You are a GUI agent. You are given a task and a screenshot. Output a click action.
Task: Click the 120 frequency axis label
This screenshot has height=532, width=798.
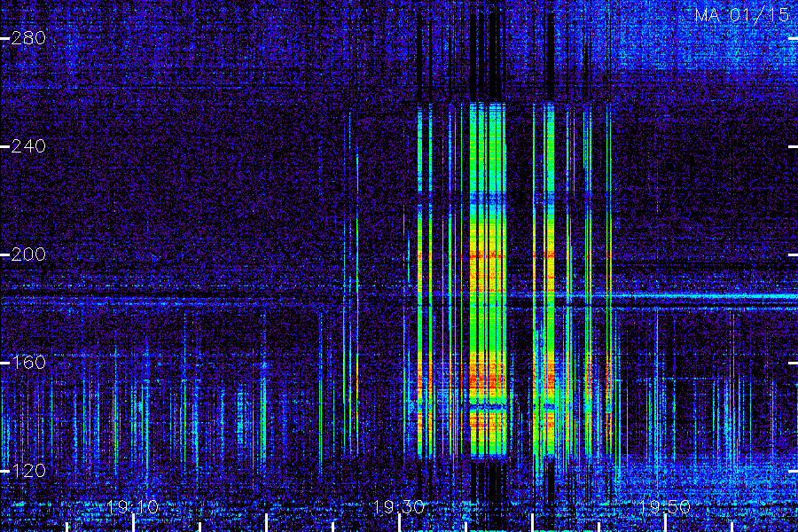click(x=28, y=470)
